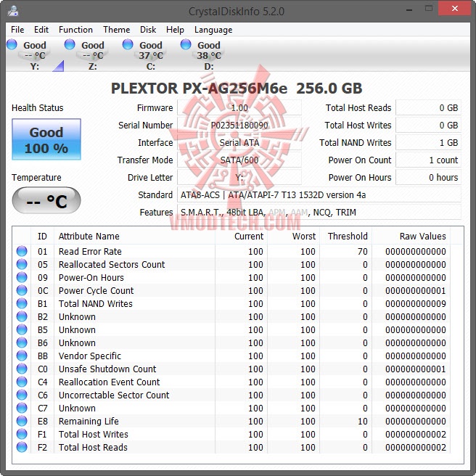Click status orb for B6 Unknown row
The image size is (476, 476).
click(22, 342)
